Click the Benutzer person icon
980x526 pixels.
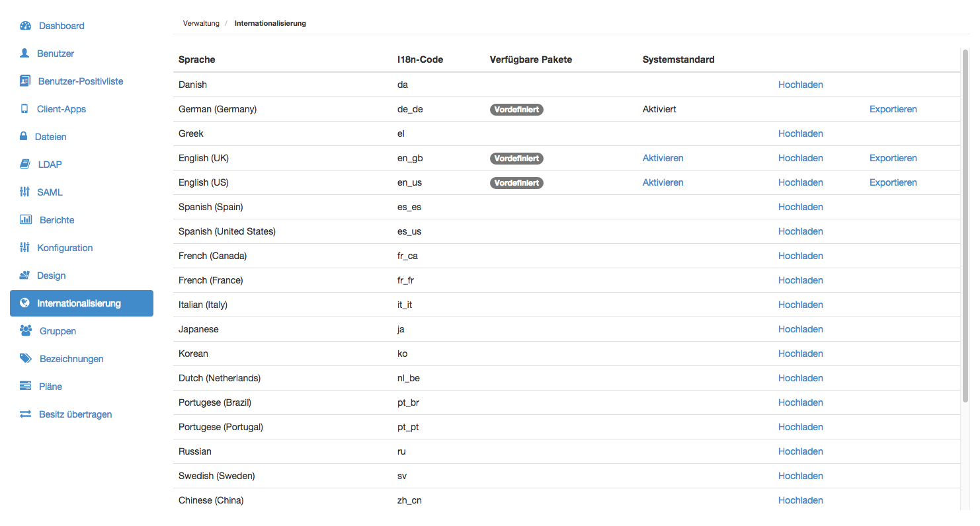point(24,54)
